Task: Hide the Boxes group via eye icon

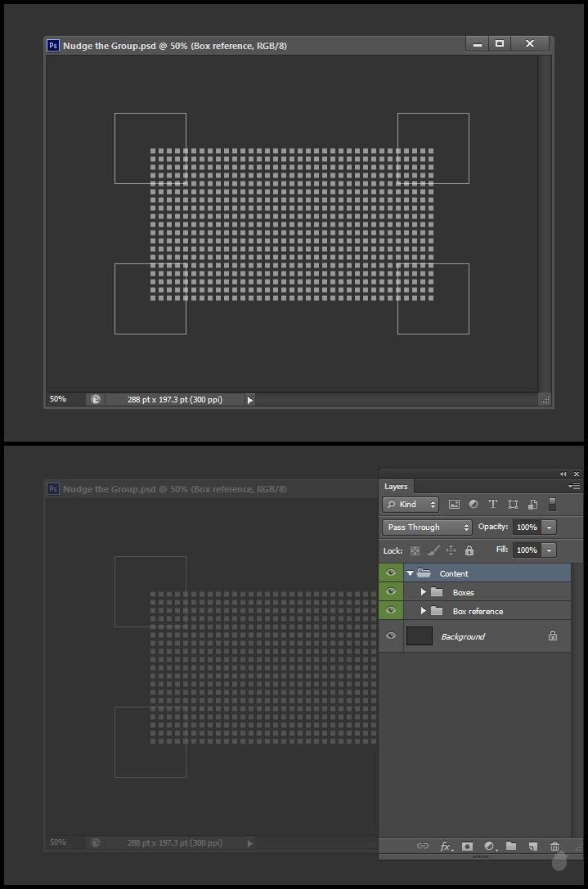Action: [391, 592]
